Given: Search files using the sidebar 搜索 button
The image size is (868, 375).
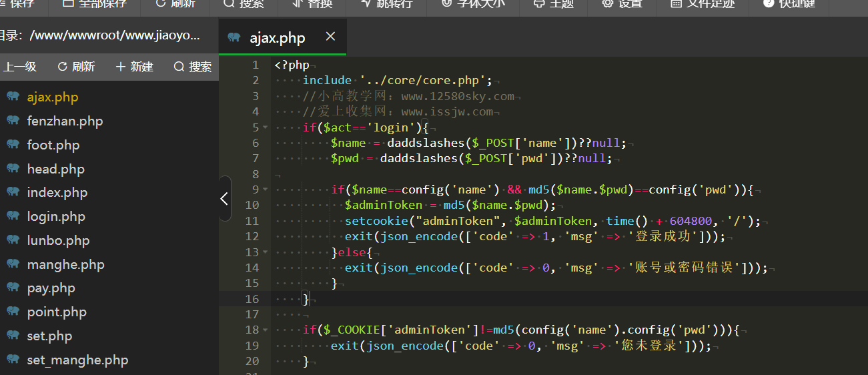Looking at the screenshot, I should coord(193,67).
